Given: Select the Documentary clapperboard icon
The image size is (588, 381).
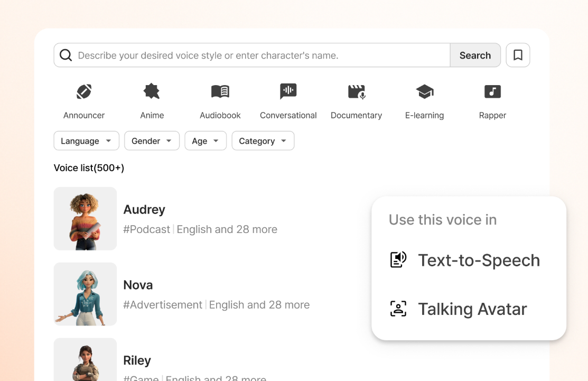Looking at the screenshot, I should coord(356,92).
